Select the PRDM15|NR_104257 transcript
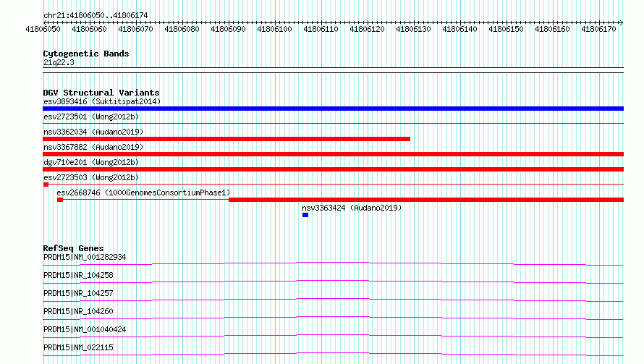Image resolution: width=644 pixels, height=364 pixels. pyautogui.click(x=78, y=293)
